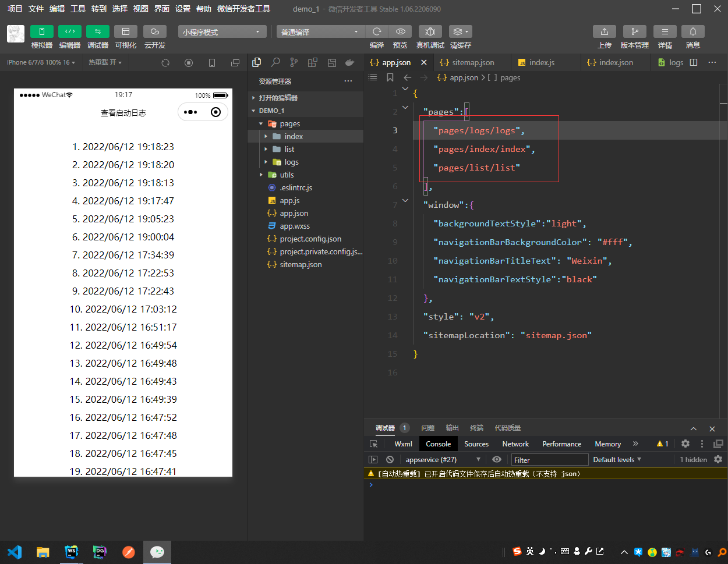728x564 pixels.
Task: Start 真机调试 remote device debugging
Action: click(430, 31)
